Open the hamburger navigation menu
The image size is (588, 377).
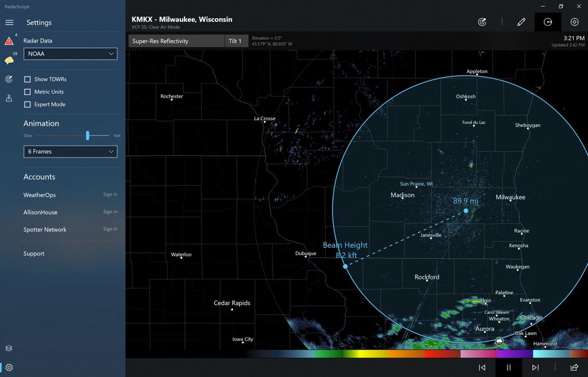point(9,23)
